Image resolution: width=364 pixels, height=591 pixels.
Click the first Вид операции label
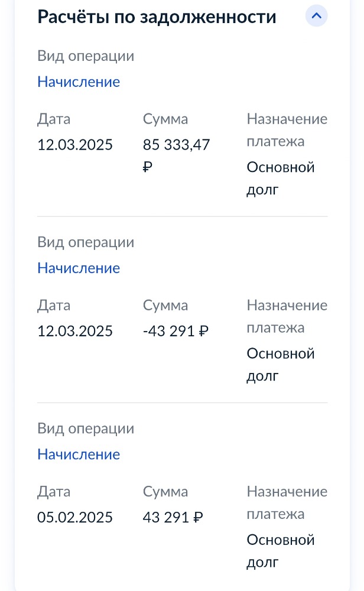86,56
